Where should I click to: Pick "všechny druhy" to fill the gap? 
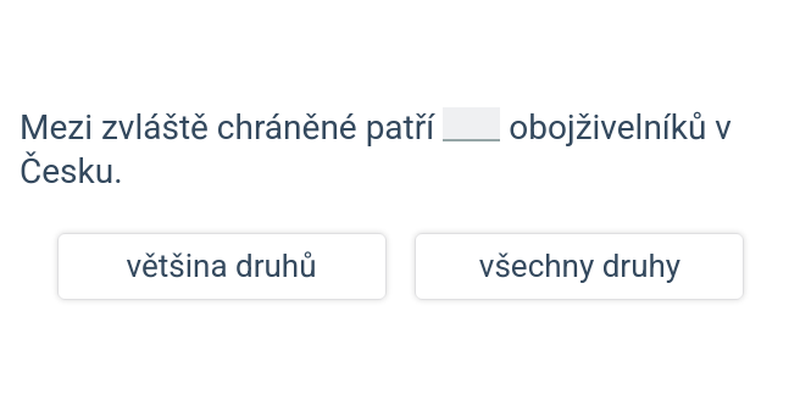pyautogui.click(x=579, y=266)
